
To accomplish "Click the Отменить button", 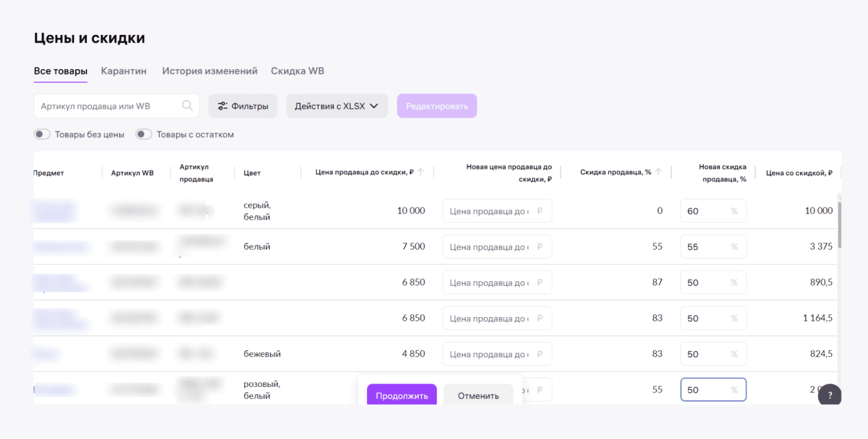I will (478, 394).
